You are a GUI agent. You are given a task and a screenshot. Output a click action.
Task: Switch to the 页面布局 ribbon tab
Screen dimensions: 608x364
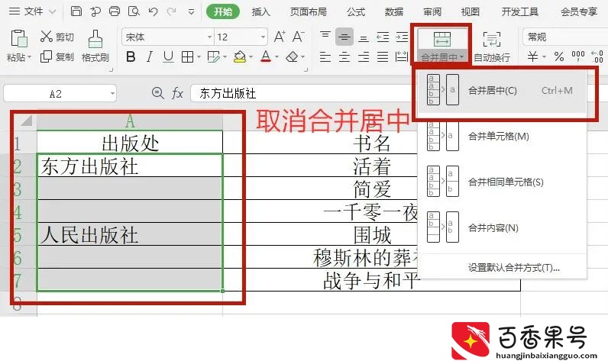coord(309,11)
